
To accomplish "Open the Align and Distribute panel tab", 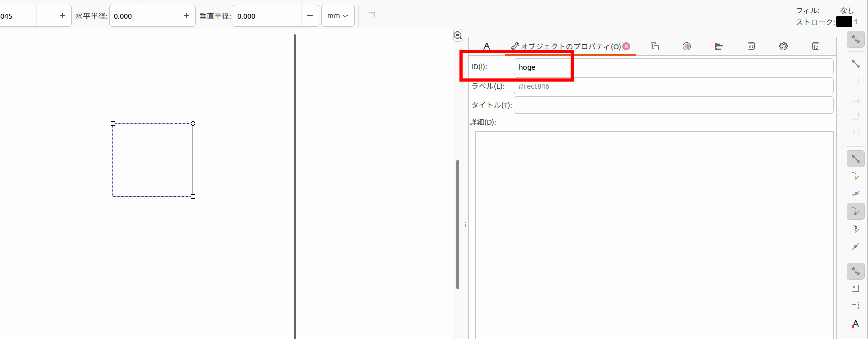I will pos(719,46).
